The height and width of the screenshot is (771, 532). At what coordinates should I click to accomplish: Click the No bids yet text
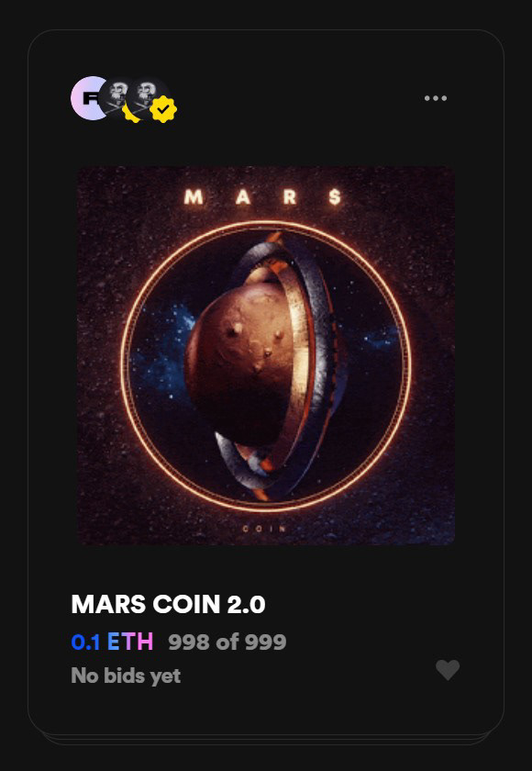coord(126,676)
